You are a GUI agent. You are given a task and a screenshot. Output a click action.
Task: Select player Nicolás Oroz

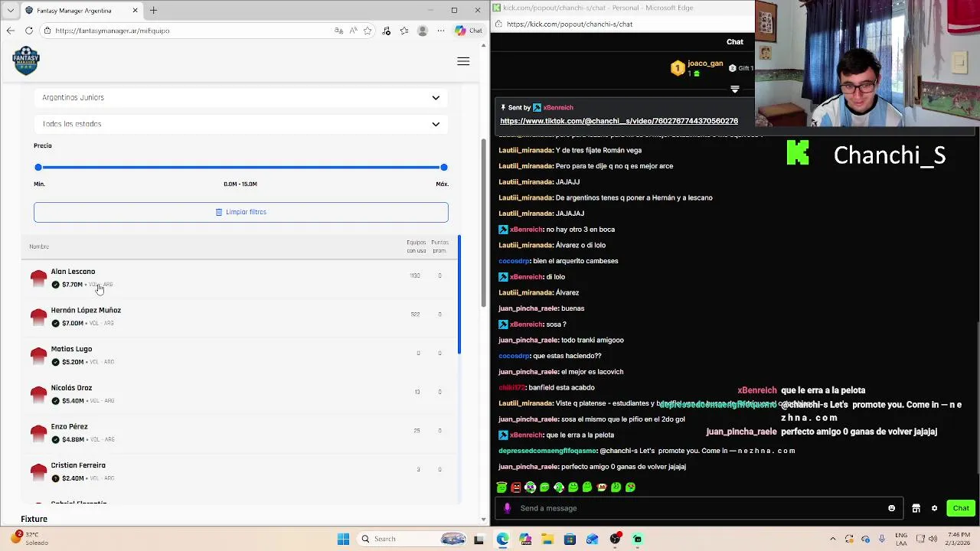click(240, 394)
